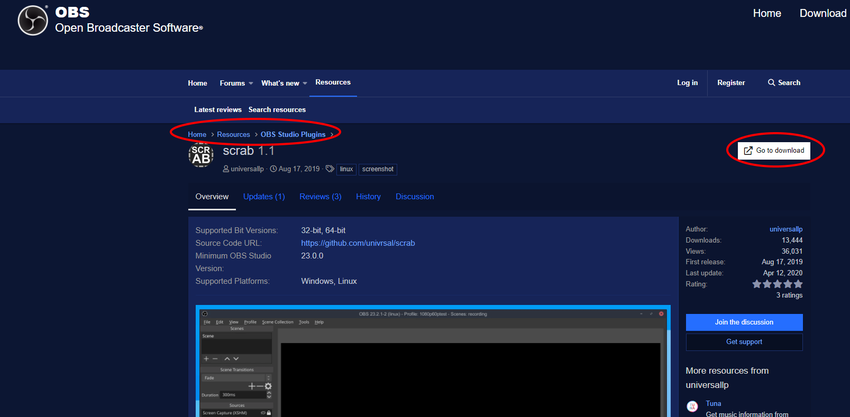Click the Screen Capture lock icon in embedded screenshot

click(x=268, y=413)
